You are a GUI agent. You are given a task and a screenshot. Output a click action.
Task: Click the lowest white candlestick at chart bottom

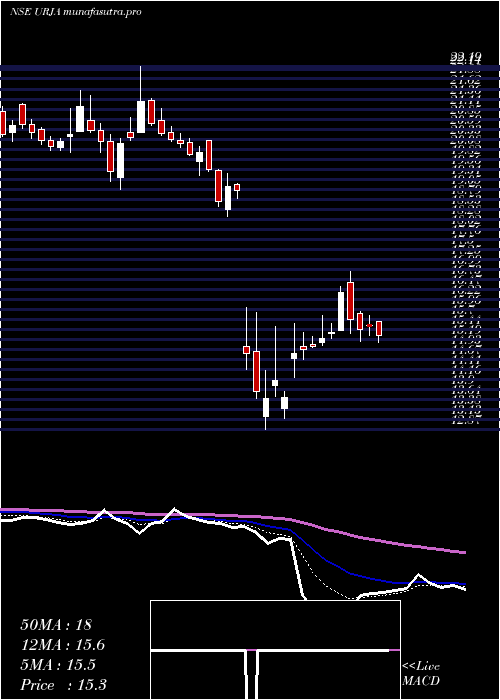[266, 400]
